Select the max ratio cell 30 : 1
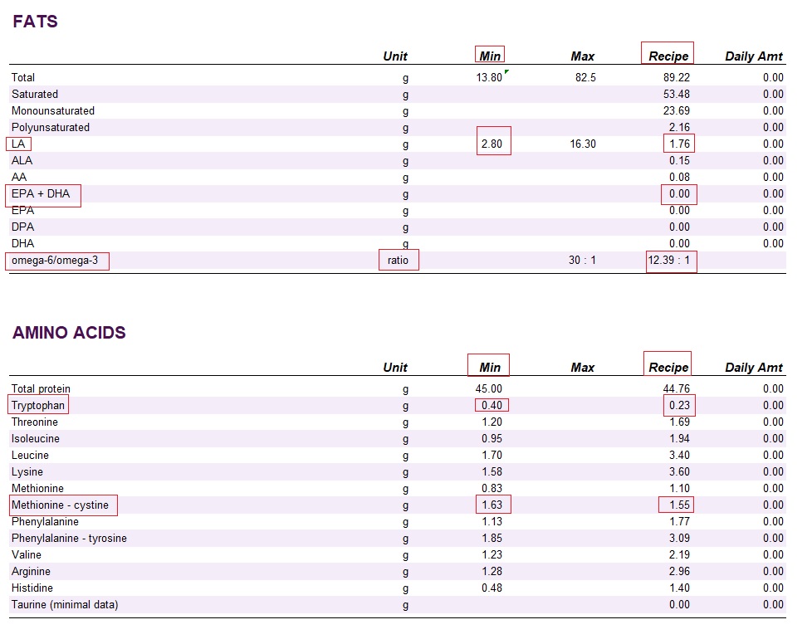 582,260
